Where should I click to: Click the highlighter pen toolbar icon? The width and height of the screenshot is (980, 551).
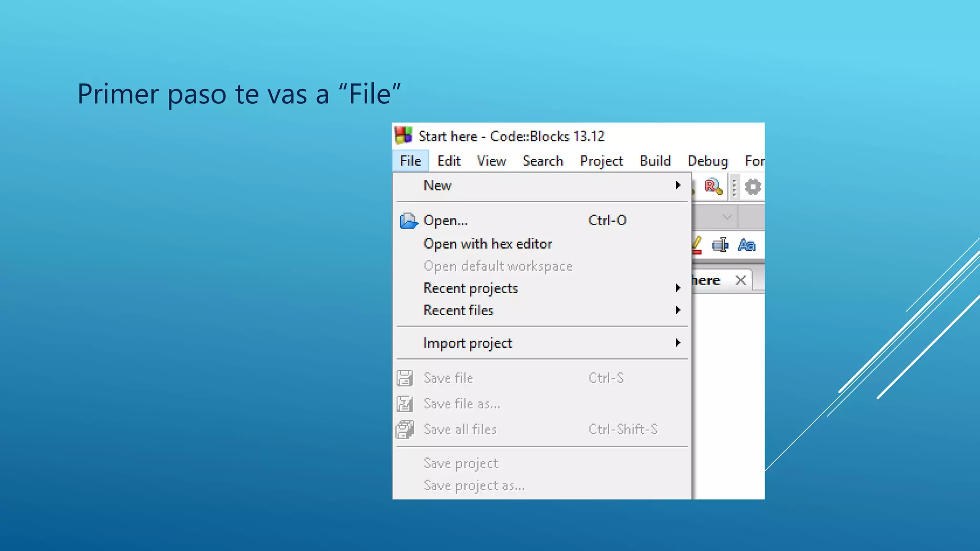(697, 245)
